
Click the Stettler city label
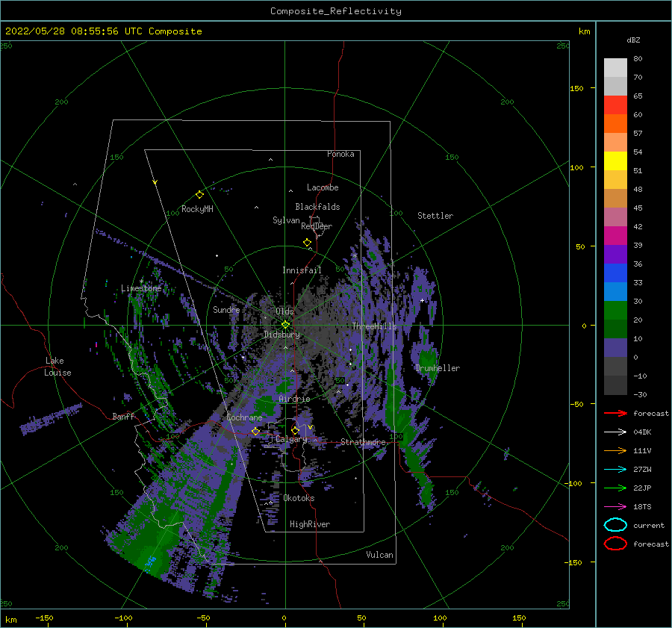coord(435,216)
